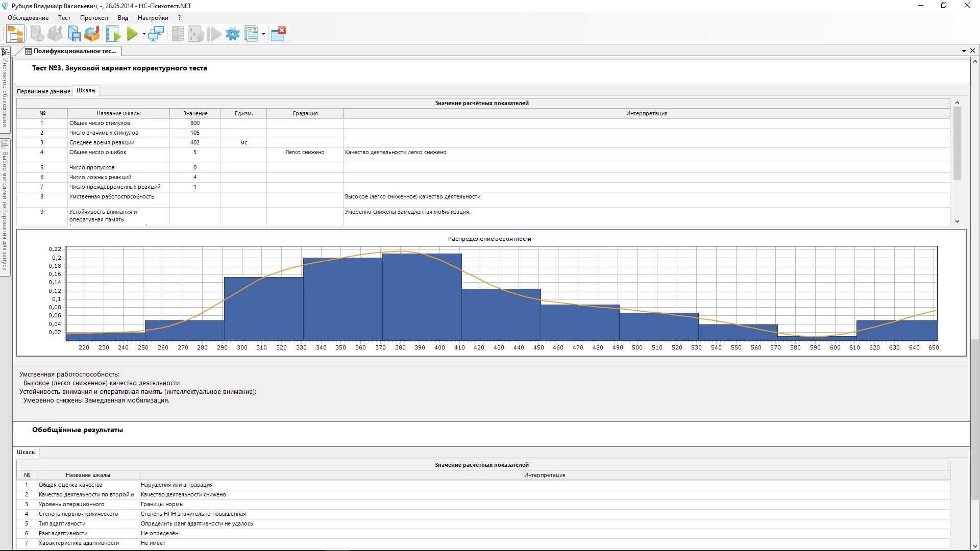
Task: Open settings via blue gear icon
Action: [233, 34]
